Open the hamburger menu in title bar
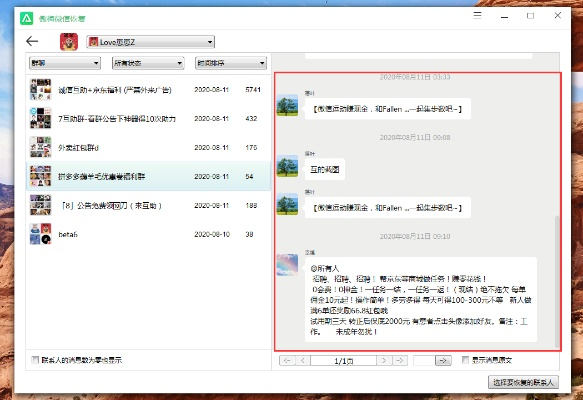The height and width of the screenshot is (400, 583). 477,15
